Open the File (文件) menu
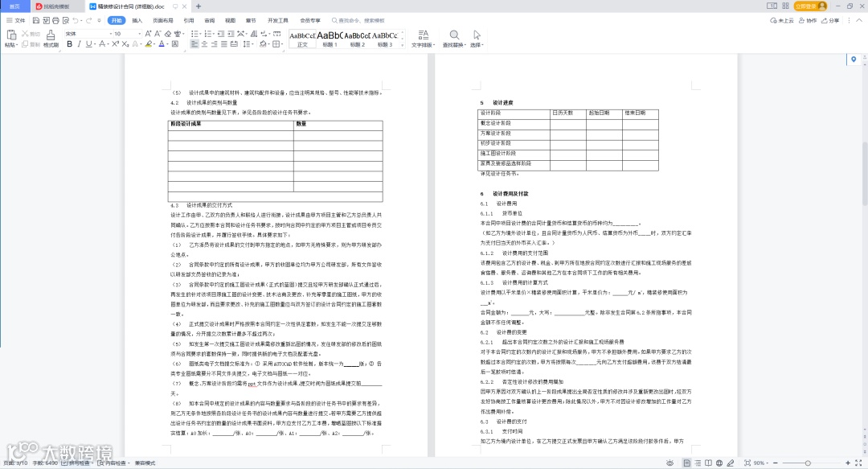Screen dimensions: 868x469 (16, 20)
